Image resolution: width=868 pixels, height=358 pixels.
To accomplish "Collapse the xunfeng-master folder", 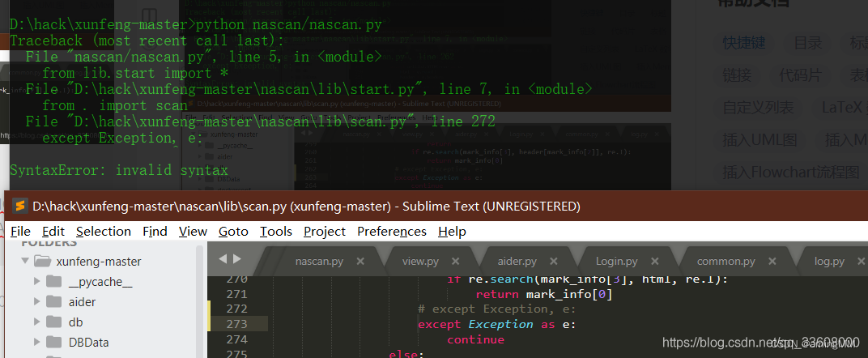I will click(x=24, y=261).
